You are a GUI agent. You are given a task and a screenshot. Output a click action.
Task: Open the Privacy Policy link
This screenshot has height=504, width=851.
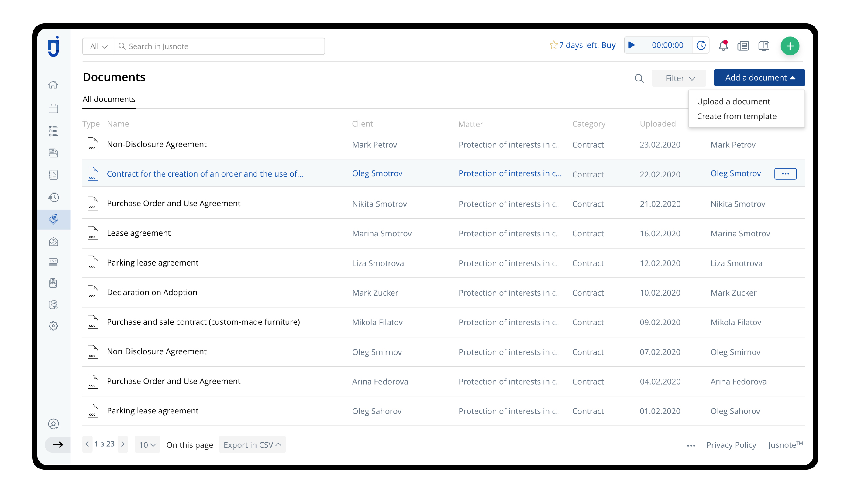(x=731, y=445)
